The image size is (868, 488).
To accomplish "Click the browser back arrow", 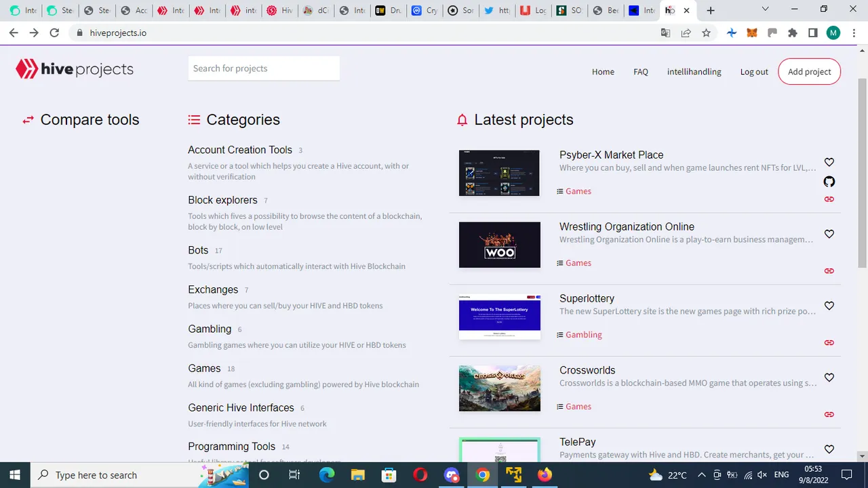I will coord(14,33).
